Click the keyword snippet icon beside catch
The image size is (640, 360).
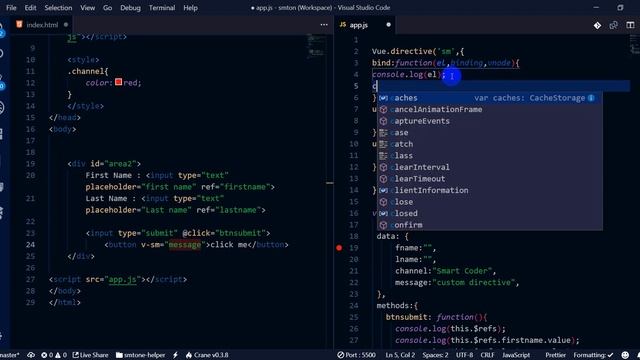coord(383,144)
